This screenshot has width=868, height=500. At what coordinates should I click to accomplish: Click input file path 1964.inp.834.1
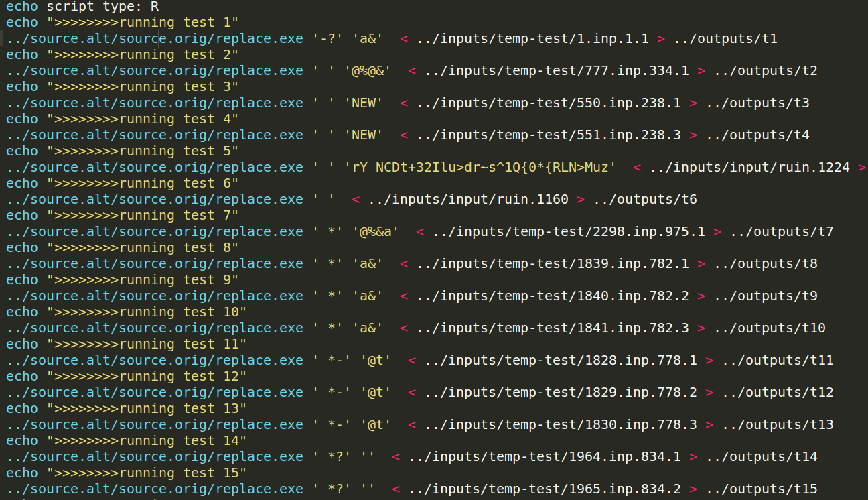[x=545, y=456]
